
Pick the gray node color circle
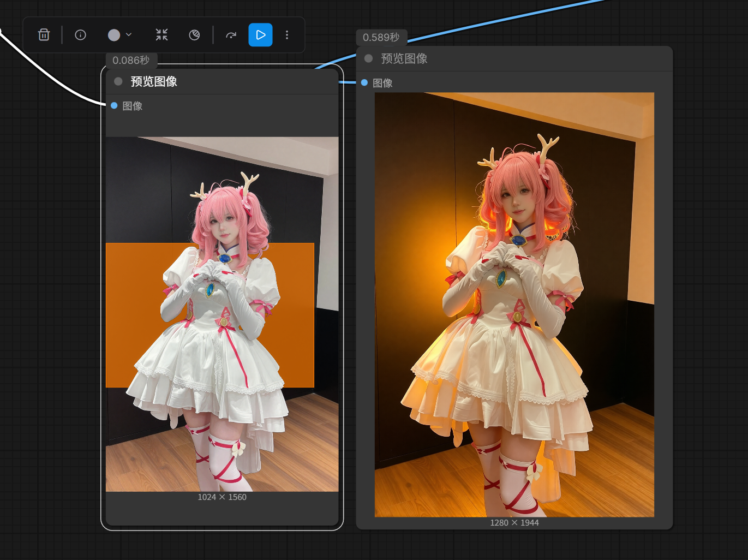pos(114,35)
